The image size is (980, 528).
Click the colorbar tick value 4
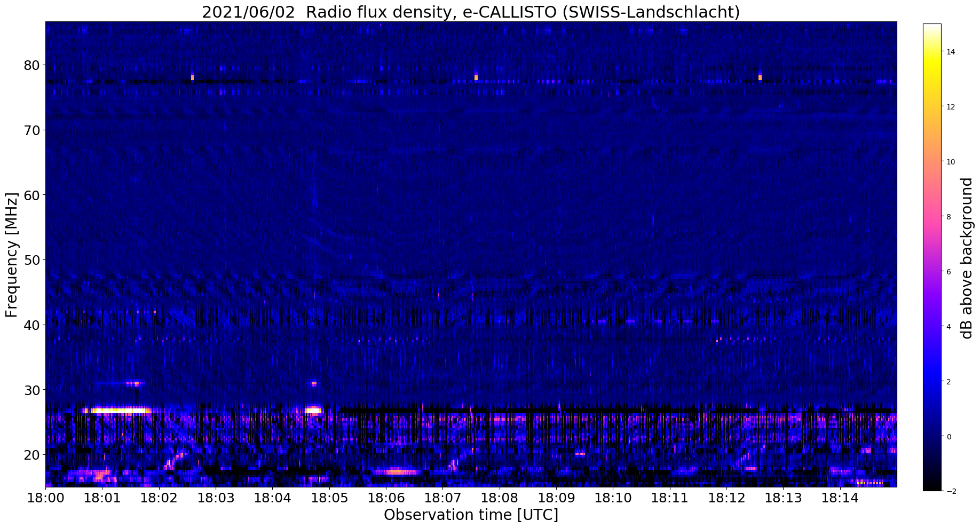[x=949, y=327]
